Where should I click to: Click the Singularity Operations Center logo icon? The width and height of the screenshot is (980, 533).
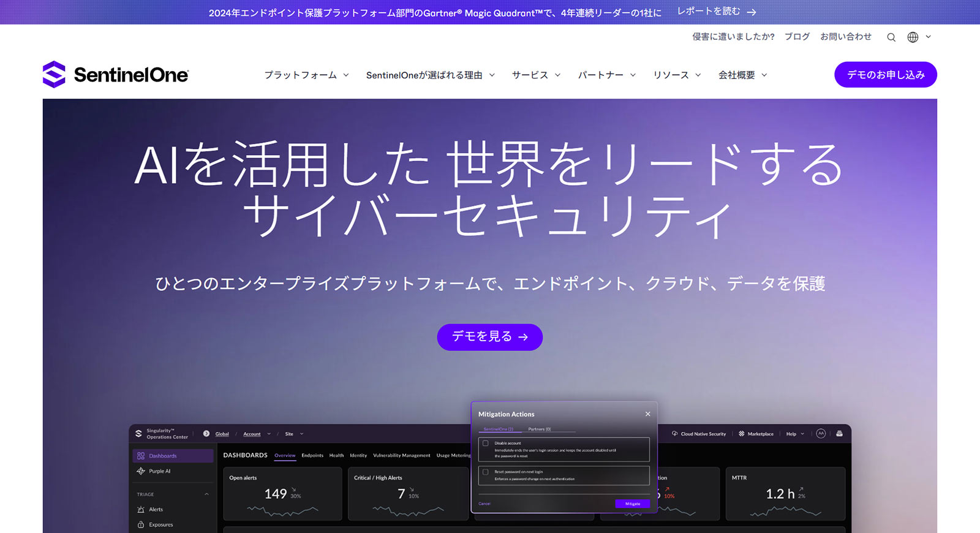[138, 434]
